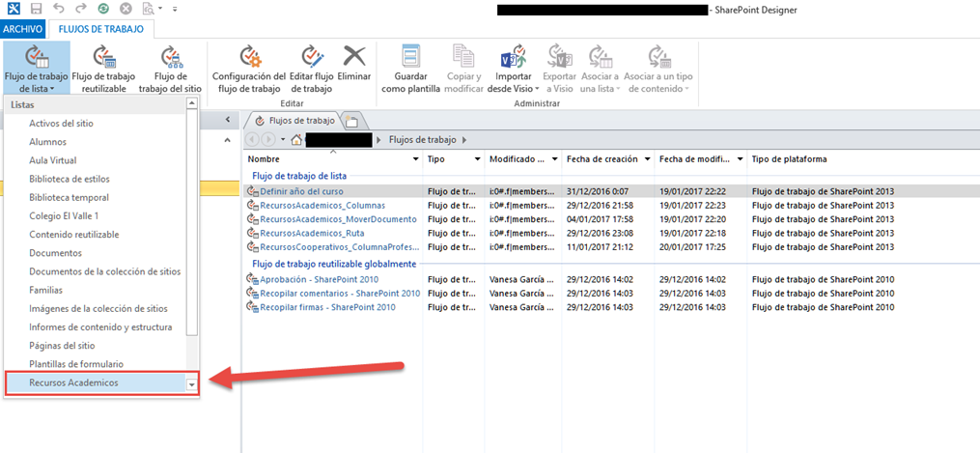Open RecursosAcademicos_Columnas workflow

322,205
